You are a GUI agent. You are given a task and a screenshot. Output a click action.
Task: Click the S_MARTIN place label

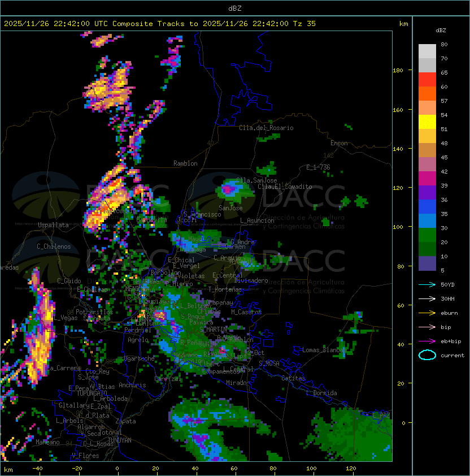(213, 330)
